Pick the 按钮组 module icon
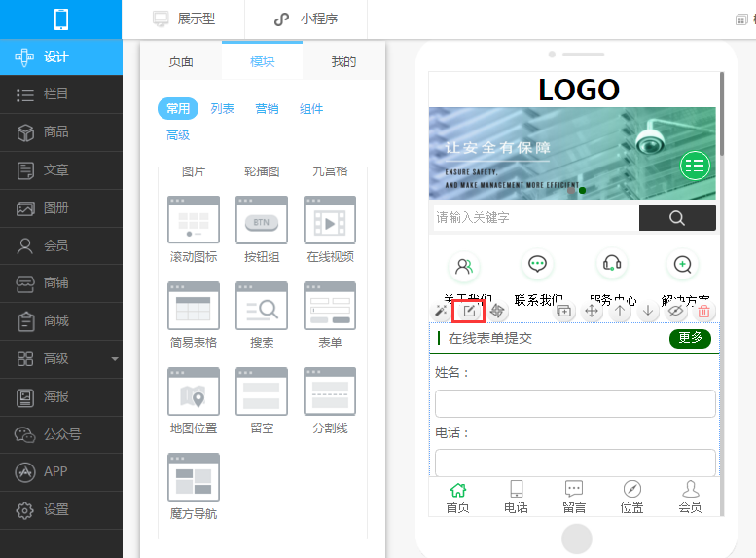Screen dimensions: 756x558 point(262,220)
